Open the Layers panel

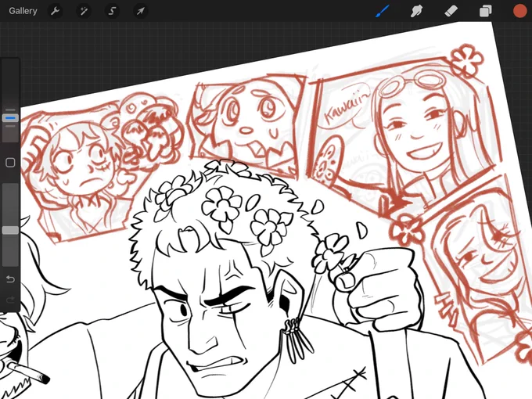pos(486,11)
